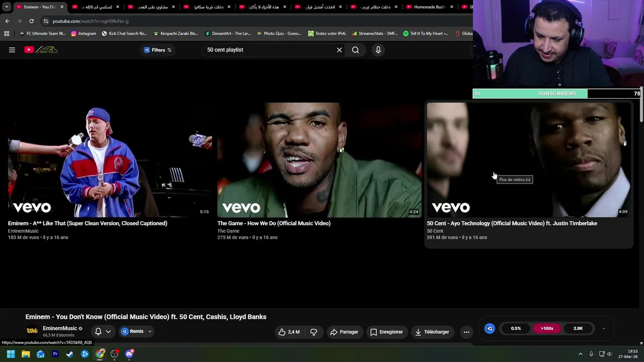This screenshot has height=362, width=644.
Task: Show hidden system tray icons chevron
Action: point(580,354)
